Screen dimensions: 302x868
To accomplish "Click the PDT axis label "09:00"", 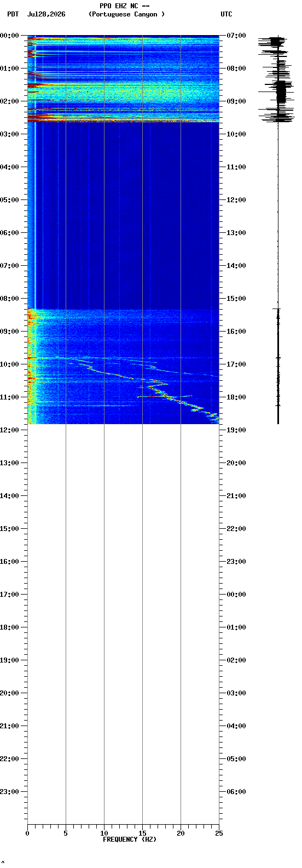I will coord(10,332).
